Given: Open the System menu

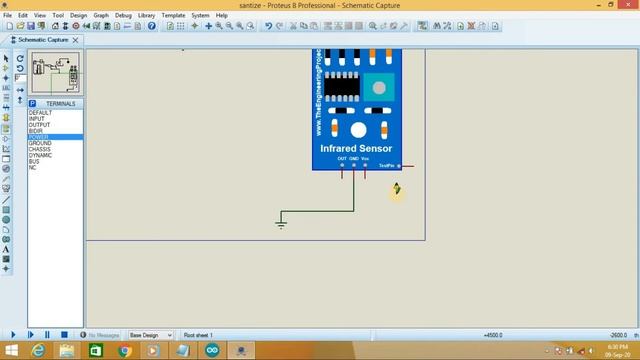Looking at the screenshot, I should (200, 15).
